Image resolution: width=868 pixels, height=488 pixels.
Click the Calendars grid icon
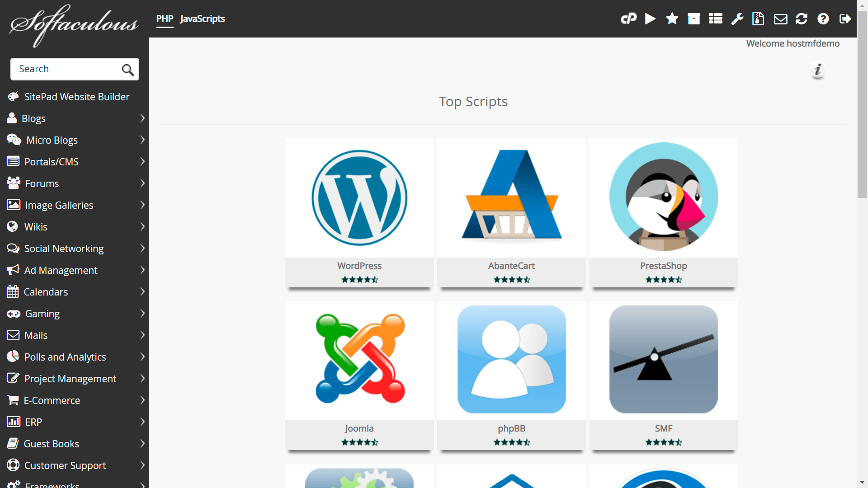click(x=13, y=291)
